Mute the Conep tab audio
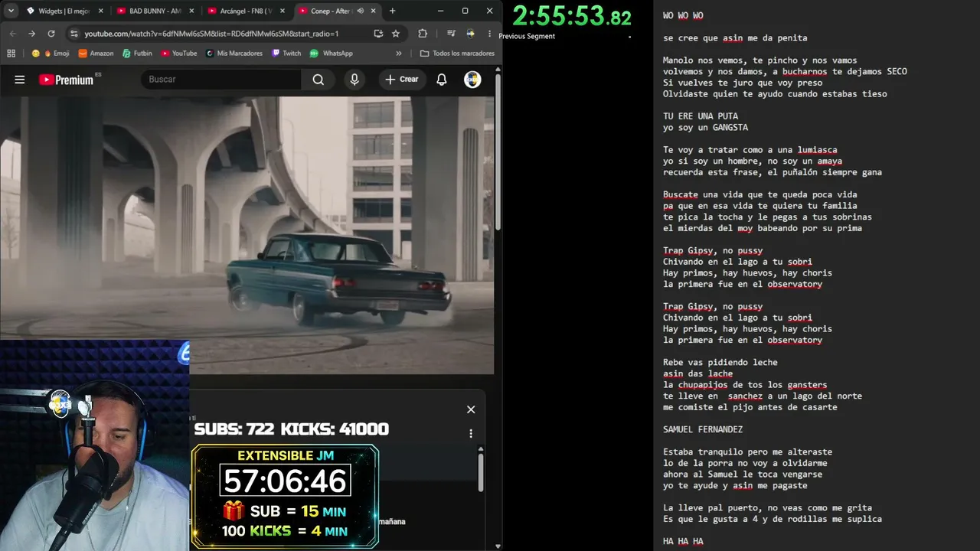This screenshot has width=980, height=551. coord(360,11)
